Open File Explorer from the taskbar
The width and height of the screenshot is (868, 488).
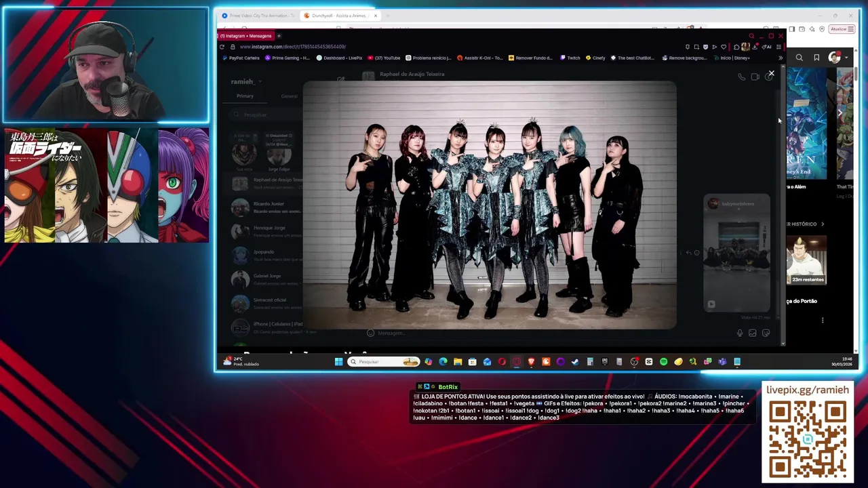pyautogui.click(x=458, y=362)
